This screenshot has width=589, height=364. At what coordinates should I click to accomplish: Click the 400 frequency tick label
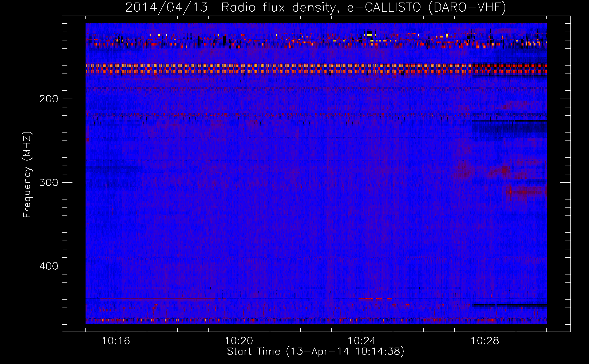click(49, 266)
